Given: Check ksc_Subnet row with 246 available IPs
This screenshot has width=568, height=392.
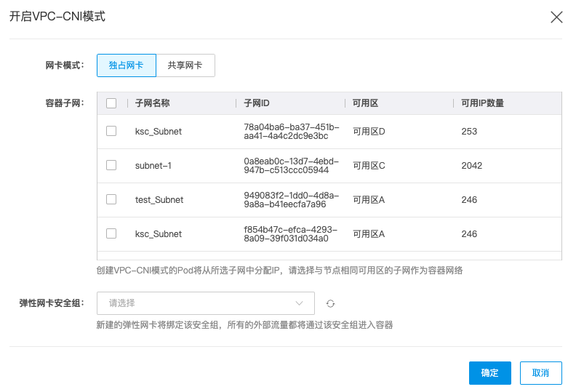Looking at the screenshot, I should [x=111, y=233].
